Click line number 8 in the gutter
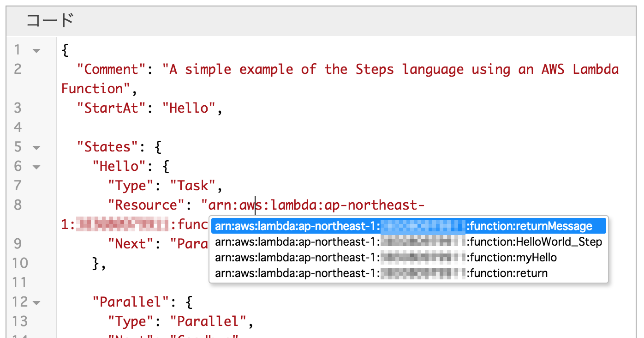Viewport: 644px width, 338px height. click(x=18, y=205)
